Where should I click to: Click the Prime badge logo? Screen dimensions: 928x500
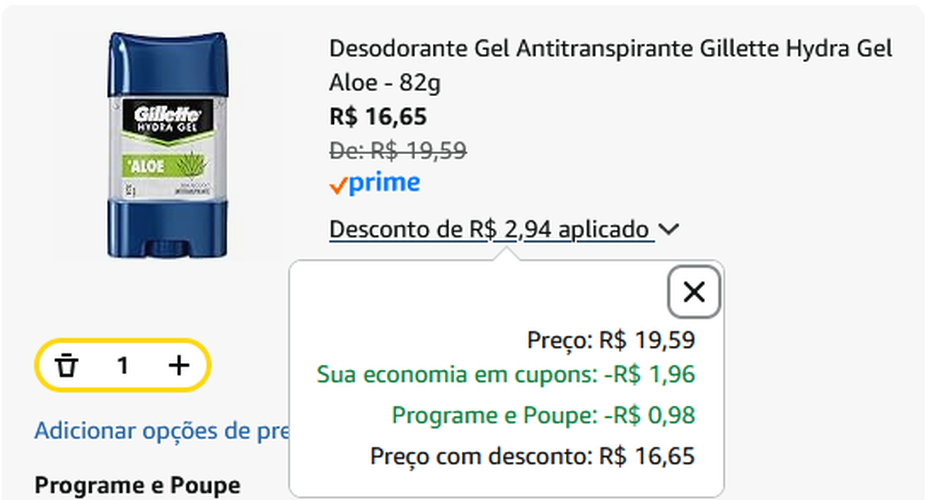[x=374, y=184]
